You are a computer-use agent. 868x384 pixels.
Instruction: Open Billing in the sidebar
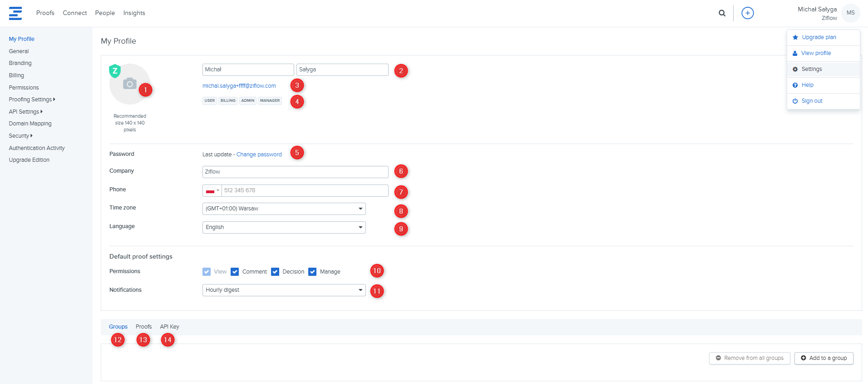[x=16, y=75]
